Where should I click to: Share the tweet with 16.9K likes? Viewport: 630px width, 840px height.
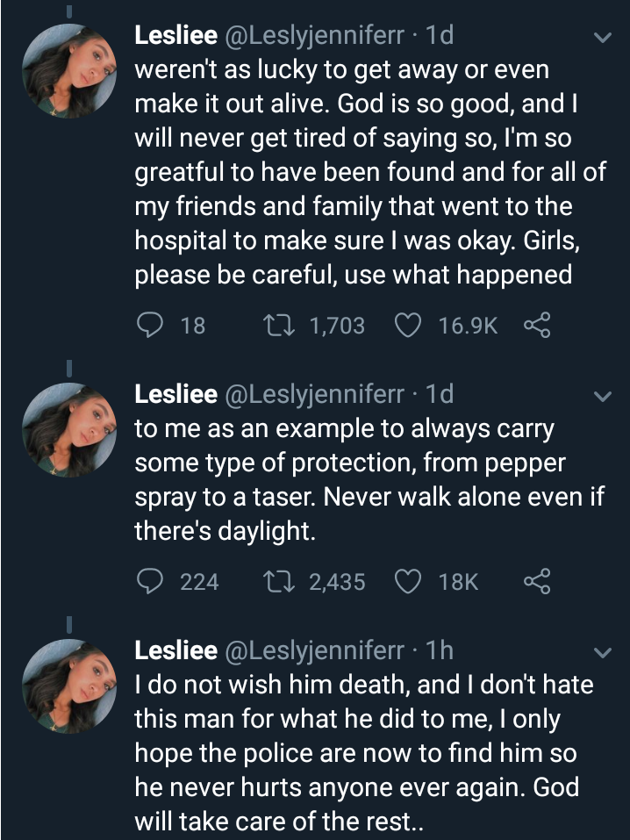[535, 326]
